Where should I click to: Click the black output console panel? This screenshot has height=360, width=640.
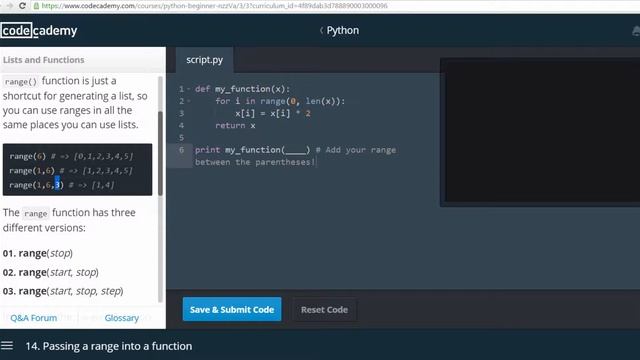point(542,131)
